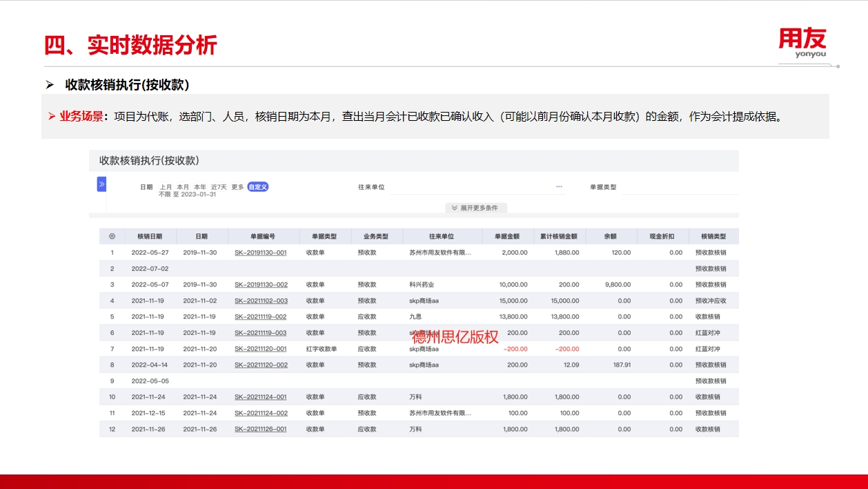Screen dimensions: 868x489
Task: Select the 本月 date filter
Action: coord(183,187)
